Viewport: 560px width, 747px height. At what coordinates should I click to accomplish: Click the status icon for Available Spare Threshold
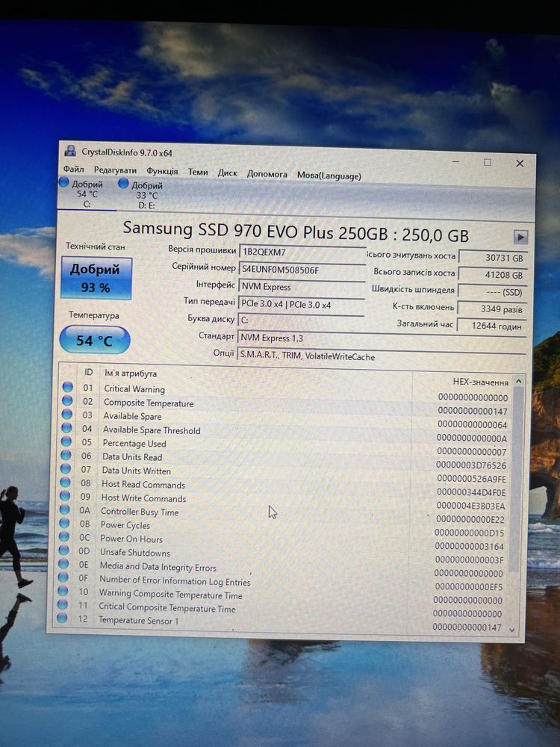(x=66, y=428)
